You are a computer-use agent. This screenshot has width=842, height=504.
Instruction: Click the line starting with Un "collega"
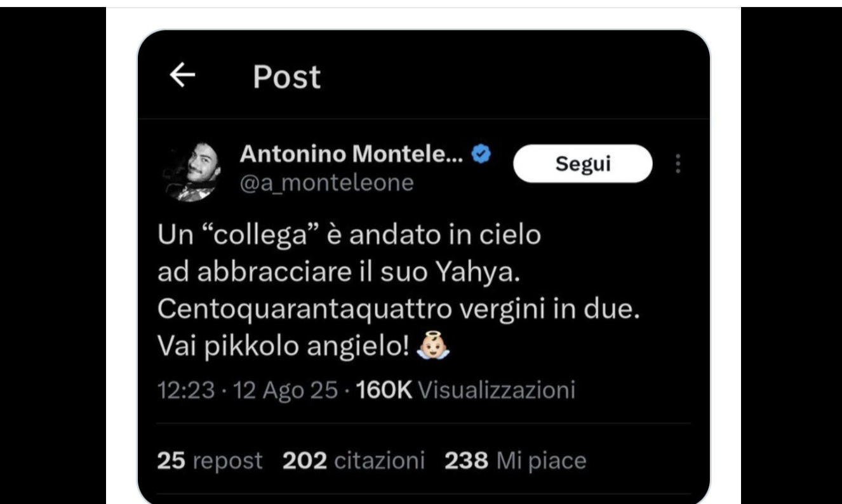click(x=349, y=235)
